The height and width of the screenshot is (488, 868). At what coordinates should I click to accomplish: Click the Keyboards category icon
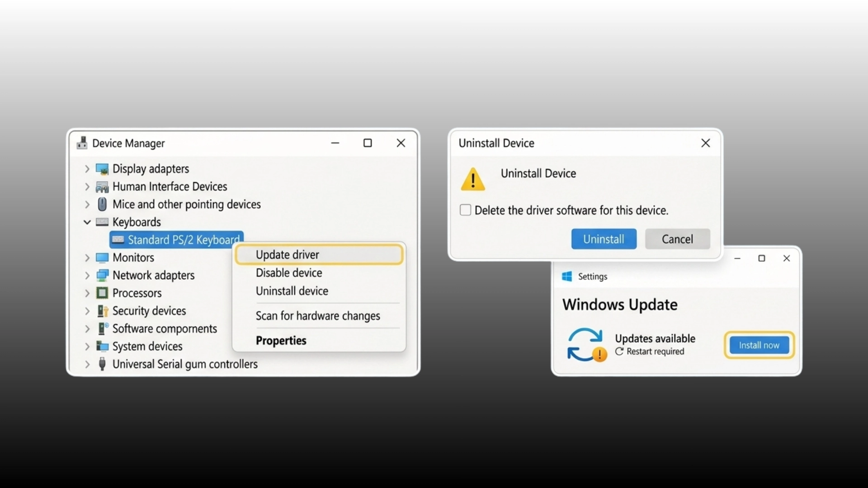(x=102, y=222)
